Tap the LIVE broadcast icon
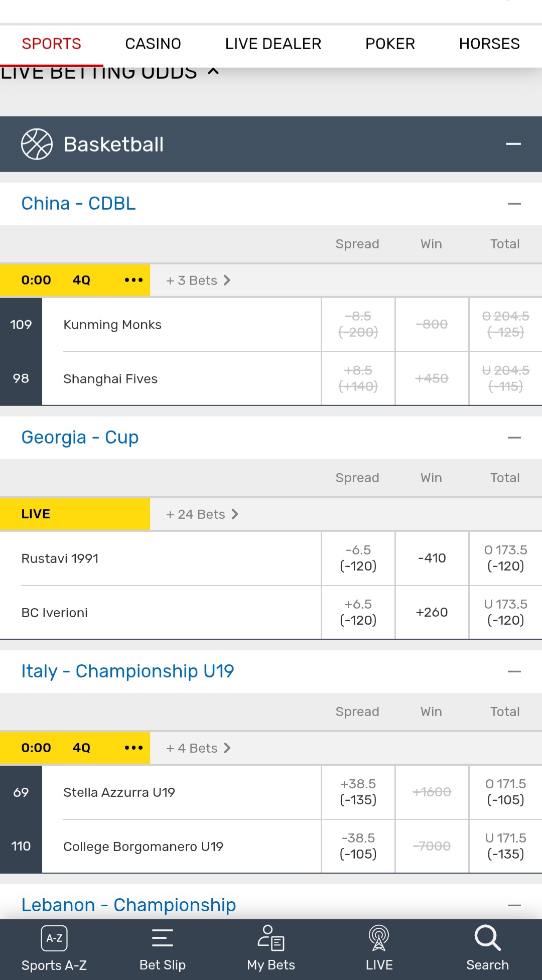Viewport: 542px width, 980px height. (x=379, y=938)
